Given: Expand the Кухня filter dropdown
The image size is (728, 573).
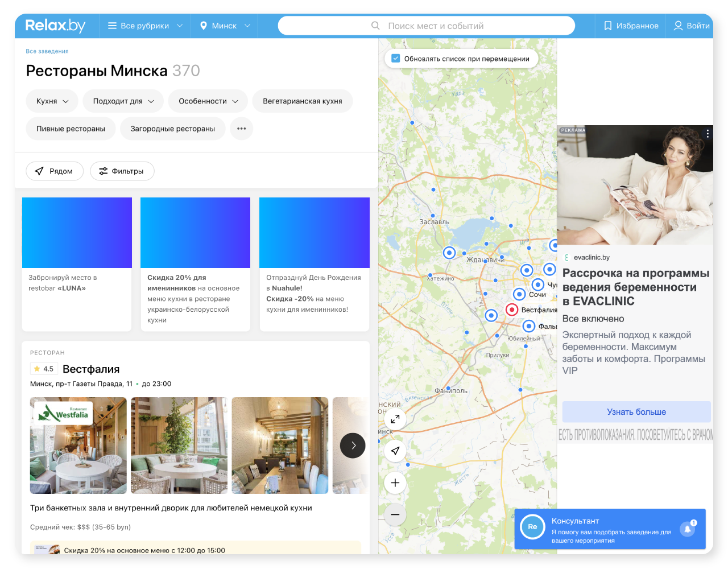Looking at the screenshot, I should (52, 101).
